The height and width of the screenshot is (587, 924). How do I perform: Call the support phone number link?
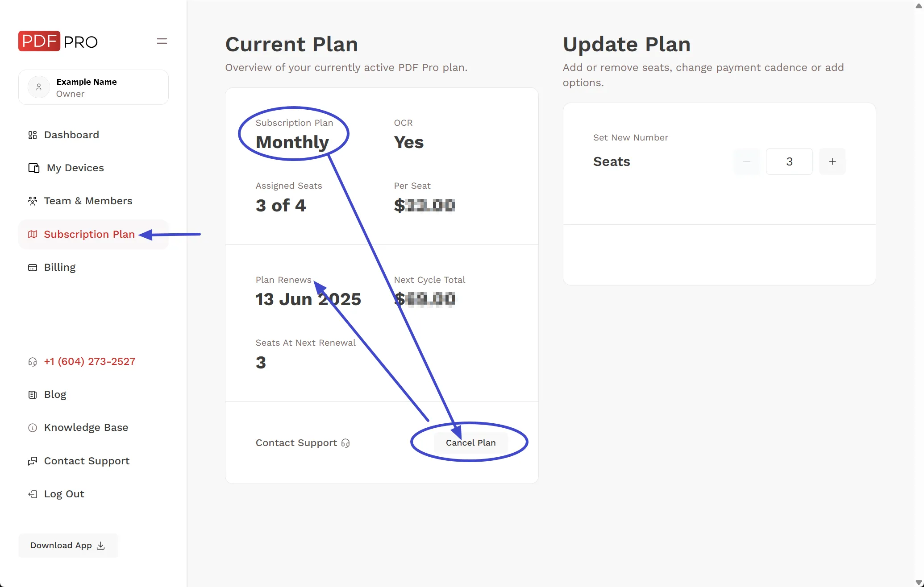[x=89, y=362]
